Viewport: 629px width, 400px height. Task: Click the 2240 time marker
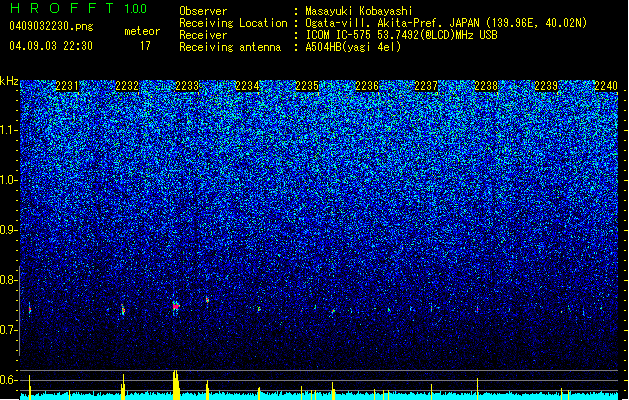[606, 86]
